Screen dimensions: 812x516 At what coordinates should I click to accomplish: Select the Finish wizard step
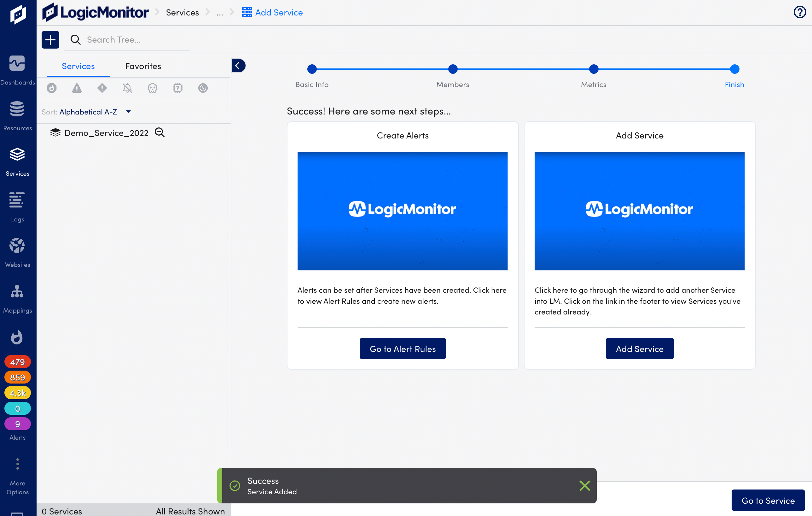(x=735, y=69)
